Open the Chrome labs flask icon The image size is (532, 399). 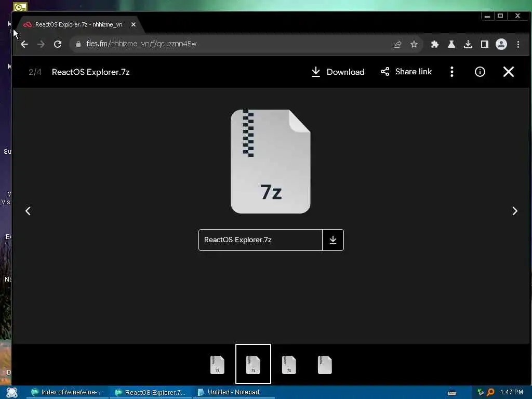coord(451,45)
